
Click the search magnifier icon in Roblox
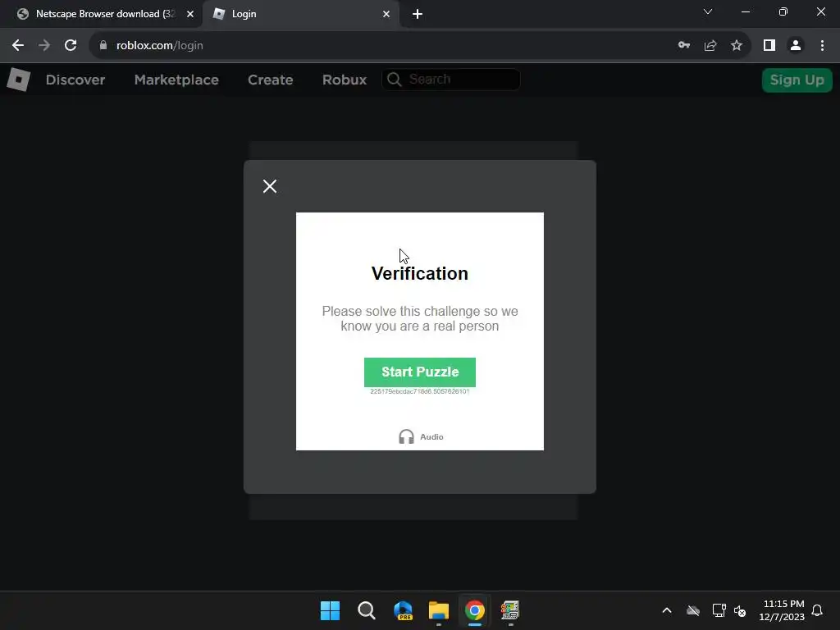[395, 80]
